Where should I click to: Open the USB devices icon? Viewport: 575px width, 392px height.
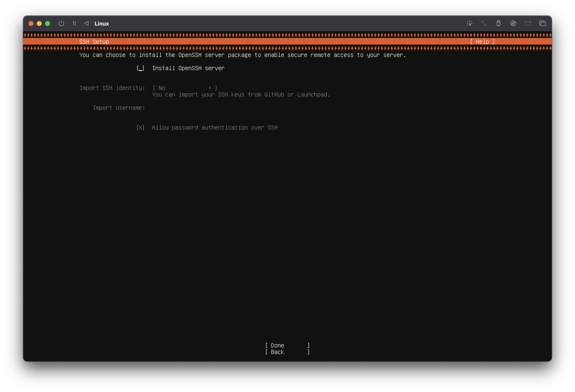pyautogui.click(x=498, y=24)
